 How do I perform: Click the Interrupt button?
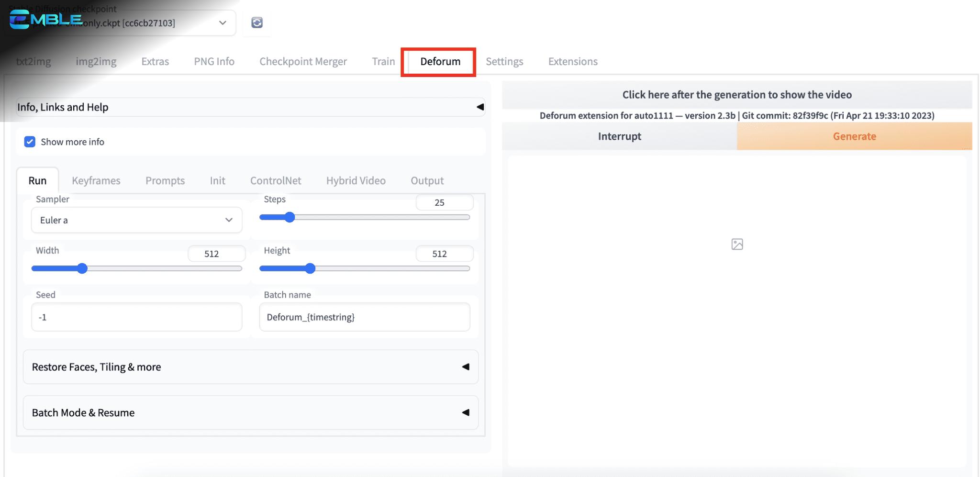point(620,136)
